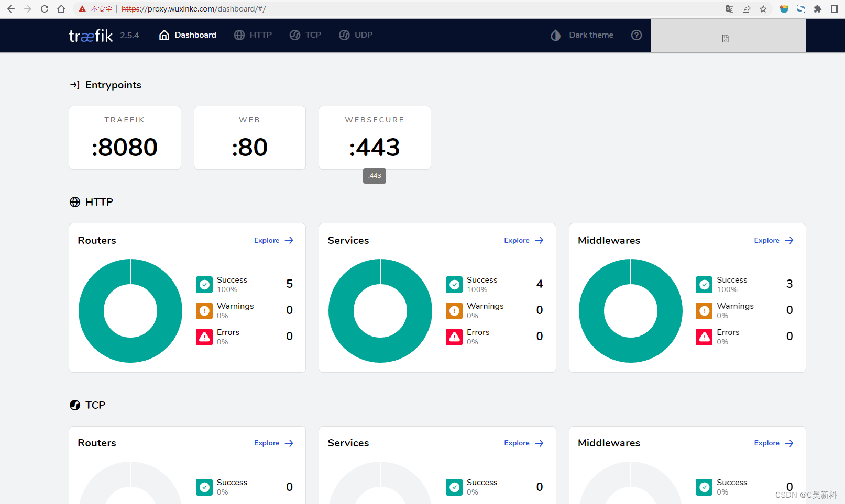Image resolution: width=845 pixels, height=504 pixels.
Task: Click the TCP section icon
Action: 75,405
